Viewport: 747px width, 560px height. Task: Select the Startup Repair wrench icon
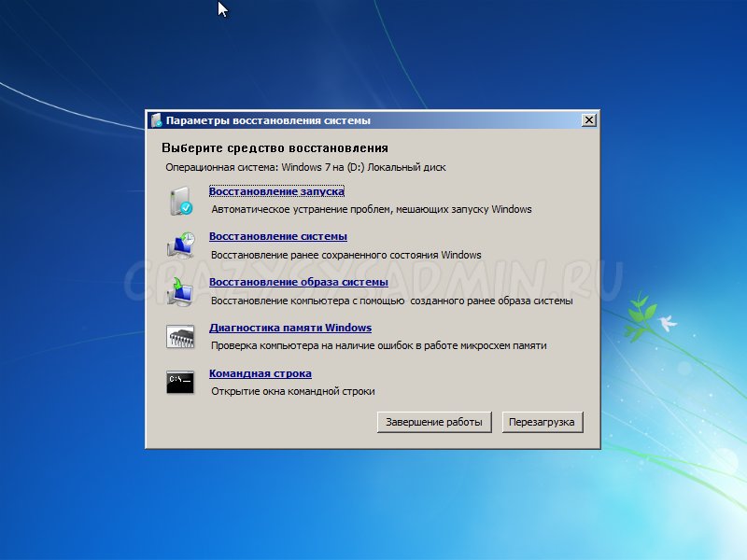pos(180,199)
